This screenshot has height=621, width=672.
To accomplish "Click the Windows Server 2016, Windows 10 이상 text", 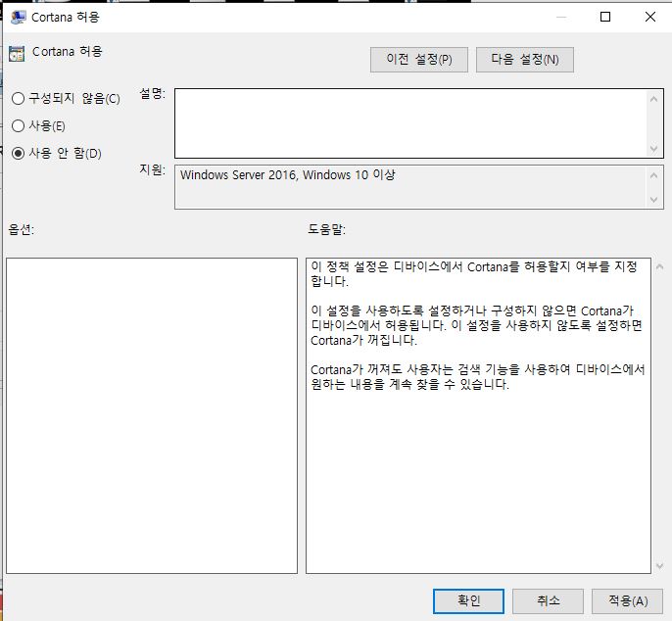I will click(x=288, y=175).
